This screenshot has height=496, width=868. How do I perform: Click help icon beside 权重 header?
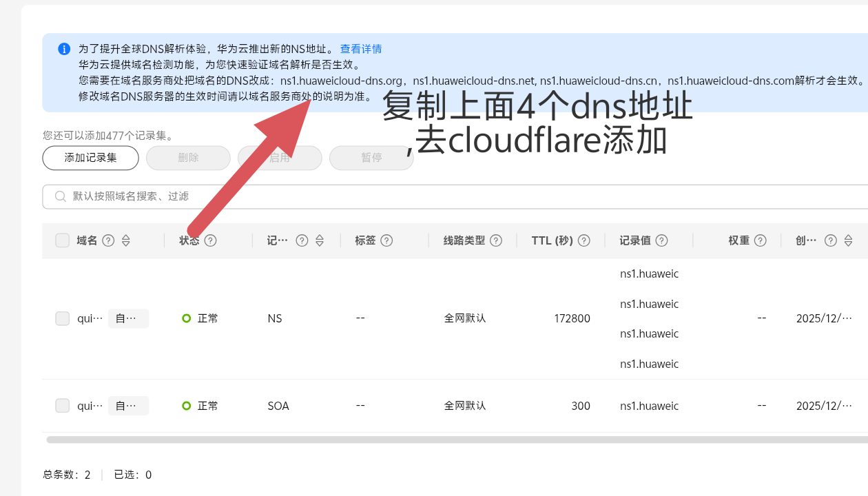761,240
